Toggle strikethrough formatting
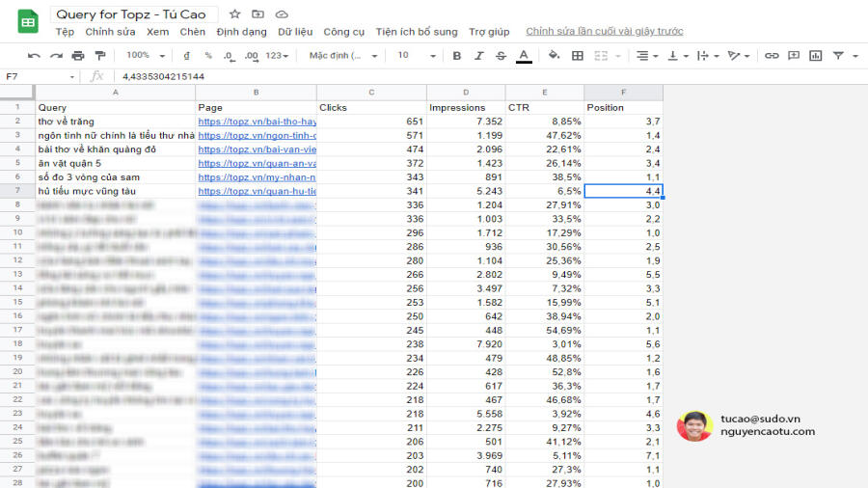Viewport: 868px width, 488px height. point(501,55)
